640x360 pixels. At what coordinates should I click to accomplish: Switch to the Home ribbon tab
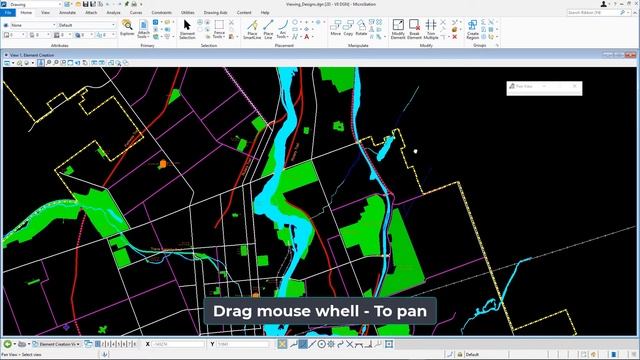(x=26, y=13)
